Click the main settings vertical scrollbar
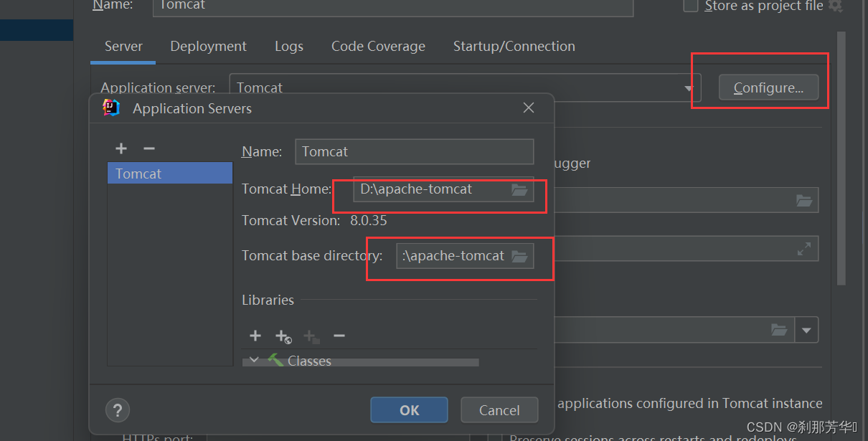Image resolution: width=868 pixels, height=441 pixels. click(x=841, y=158)
